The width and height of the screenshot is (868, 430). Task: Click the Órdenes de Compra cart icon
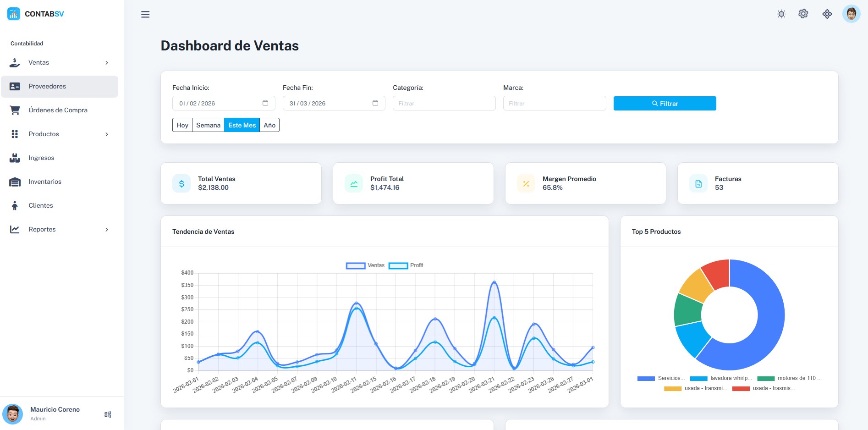pyautogui.click(x=15, y=110)
